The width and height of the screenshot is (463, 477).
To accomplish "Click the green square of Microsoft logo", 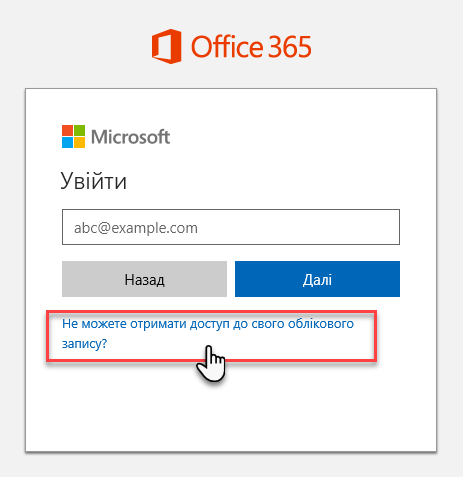I will tap(79, 130).
